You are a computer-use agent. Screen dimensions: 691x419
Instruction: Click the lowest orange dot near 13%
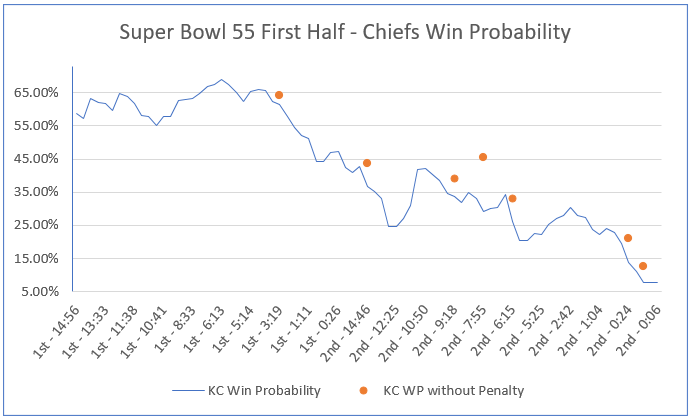coord(643,266)
